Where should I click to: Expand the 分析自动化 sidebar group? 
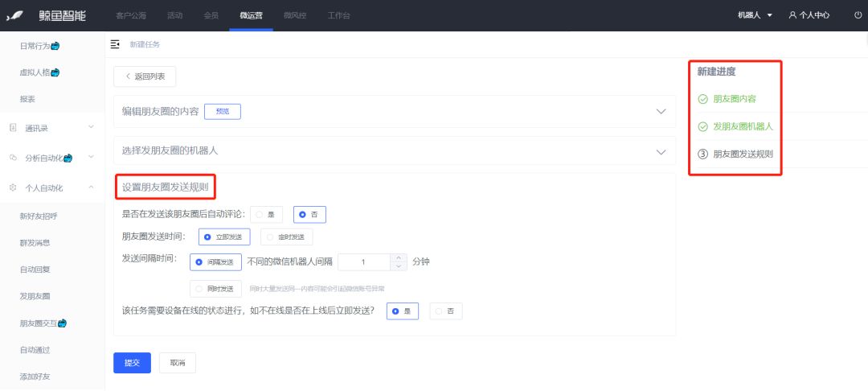click(x=92, y=158)
